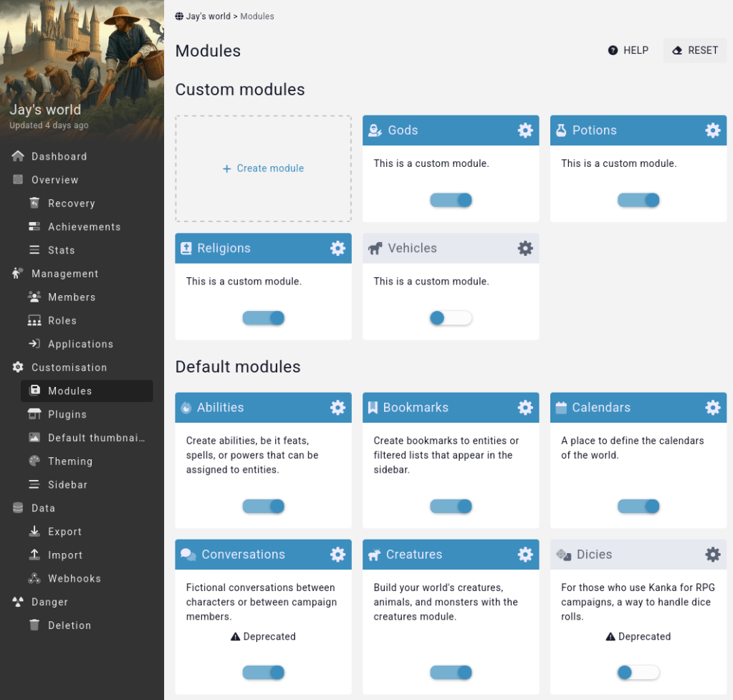Open the Vehicles module settings gear
Screen dimensions: 733x700
[x=525, y=248]
